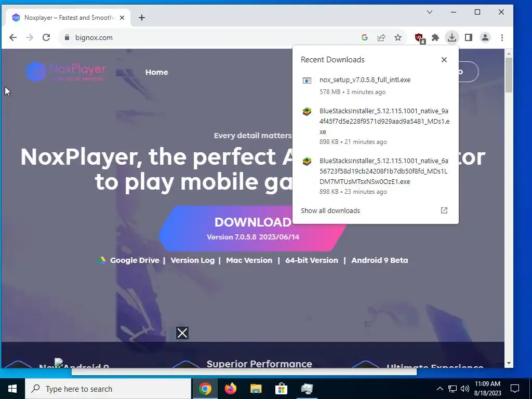Screen dimensions: 532x399
Task: Go back to the previous page
Action: coord(13,37)
